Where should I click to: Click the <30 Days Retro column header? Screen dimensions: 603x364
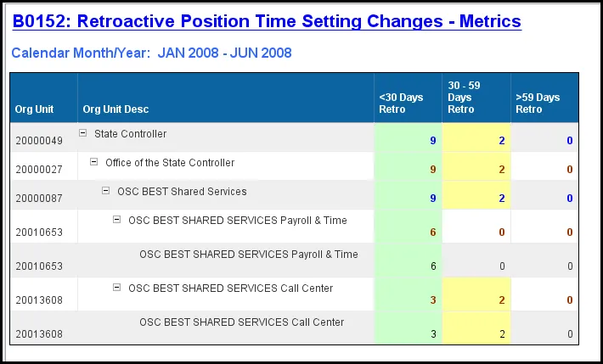point(401,104)
